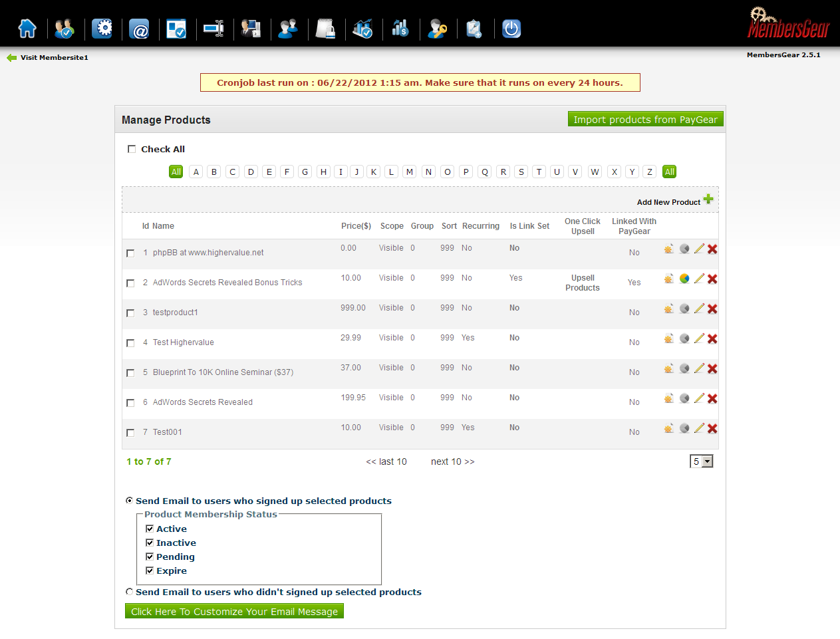
Task: Go to the Home icon in toolbar
Action: (27, 29)
